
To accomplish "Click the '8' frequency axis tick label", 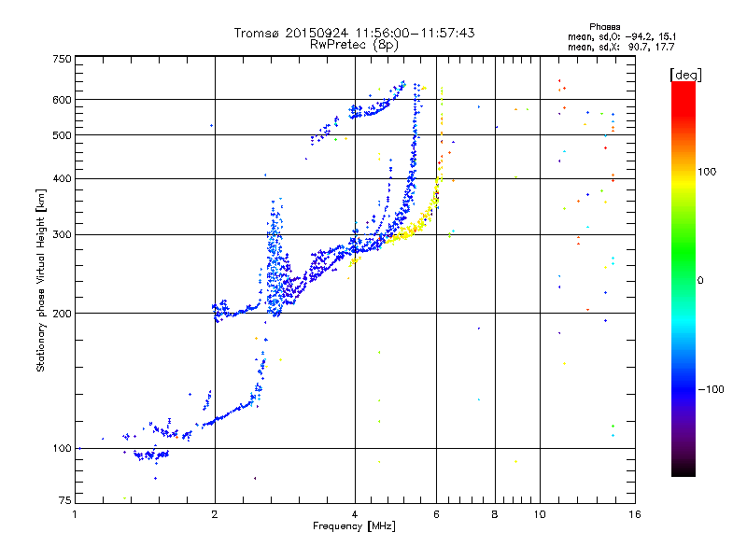I will click(x=495, y=514).
